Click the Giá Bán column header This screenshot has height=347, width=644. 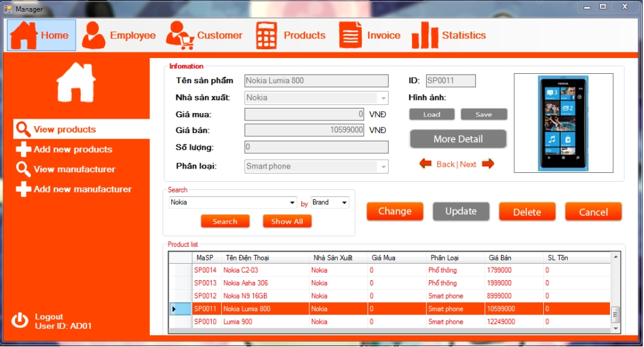[514, 258]
